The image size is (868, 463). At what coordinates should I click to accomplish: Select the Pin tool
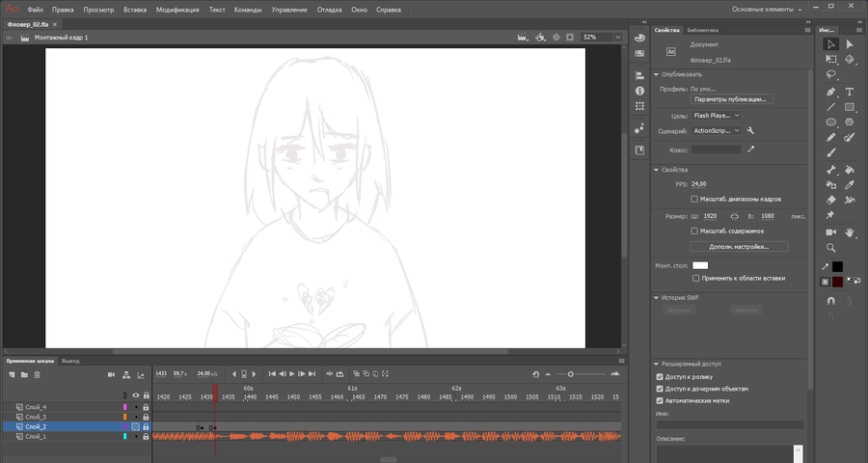(829, 215)
